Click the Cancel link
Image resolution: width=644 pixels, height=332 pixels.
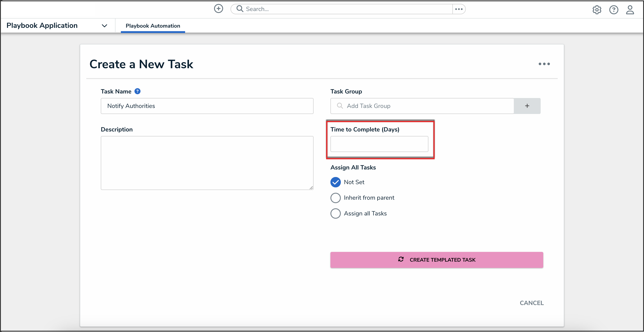[532, 303]
